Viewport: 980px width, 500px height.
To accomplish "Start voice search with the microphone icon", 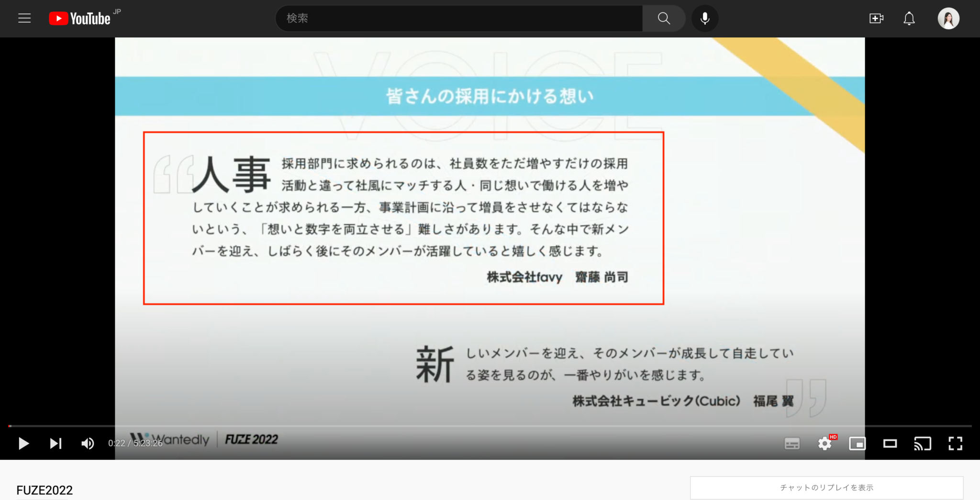I will click(x=704, y=18).
